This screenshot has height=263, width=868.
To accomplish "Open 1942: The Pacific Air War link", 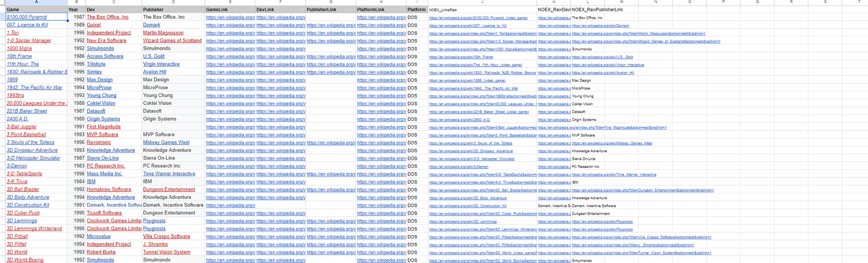I will (35, 87).
